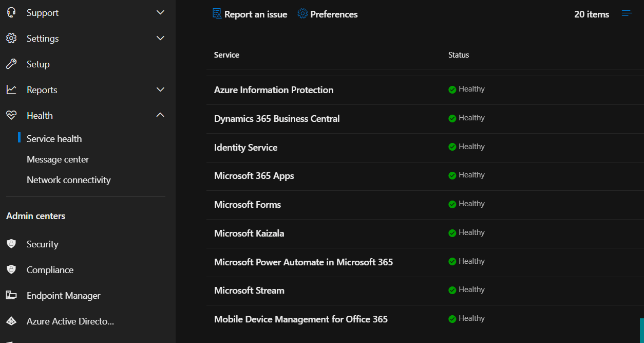Viewport: 644px width, 343px height.
Task: Click the Endpoint Manager icon
Action: (x=11, y=295)
